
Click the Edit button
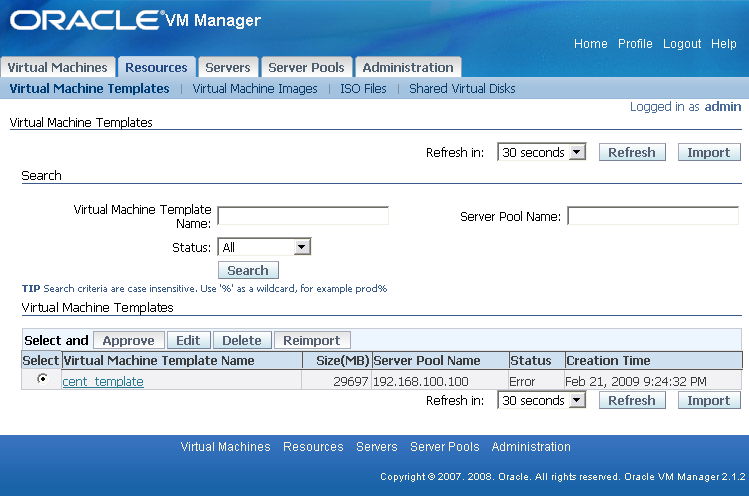188,340
